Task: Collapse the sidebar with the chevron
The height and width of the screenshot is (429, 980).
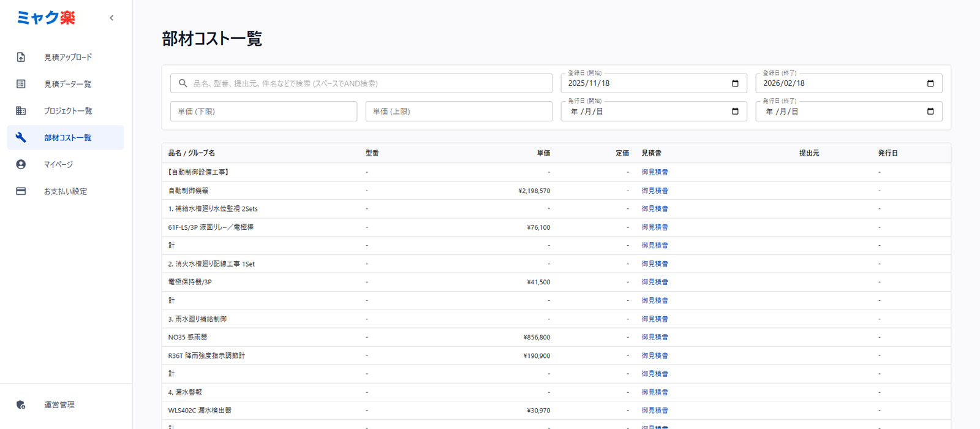Action: [111, 18]
